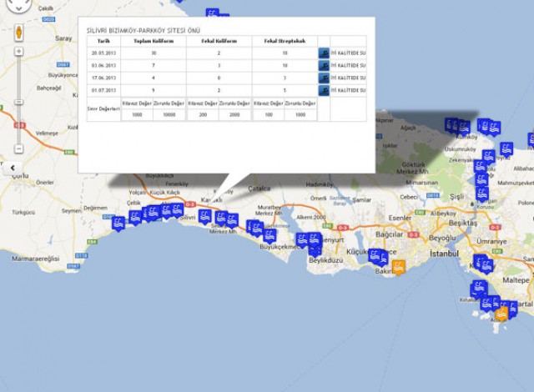Image resolution: width=534 pixels, height=392 pixels.
Task: Open the detail icon for the 03.06.2013 row
Action: pos(323,65)
